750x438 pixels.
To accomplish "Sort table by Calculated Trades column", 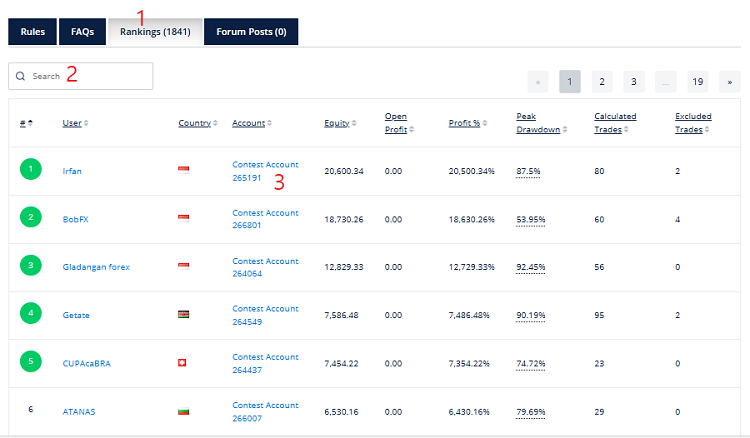I will [x=615, y=123].
